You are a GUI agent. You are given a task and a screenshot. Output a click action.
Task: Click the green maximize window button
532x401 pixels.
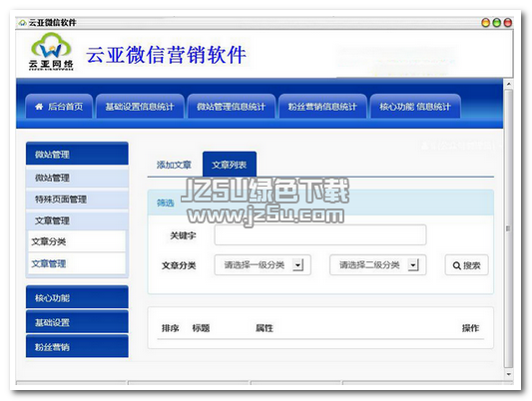coord(497,23)
